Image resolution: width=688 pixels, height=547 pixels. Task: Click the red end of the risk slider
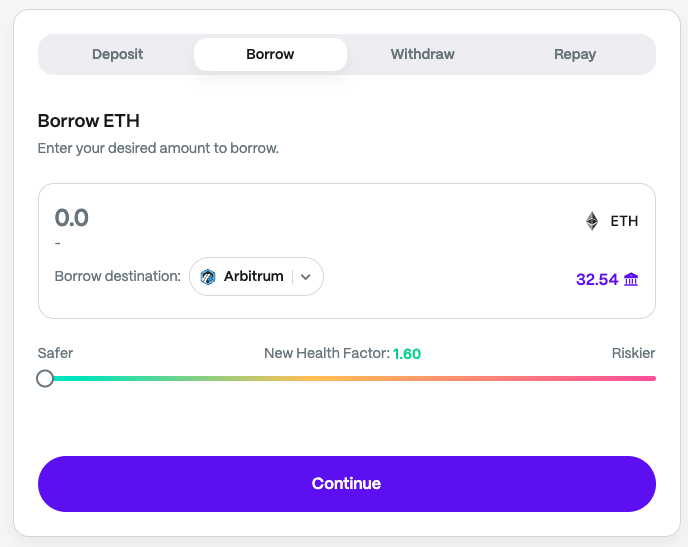(645, 378)
